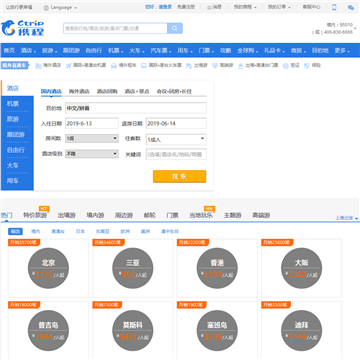360x360 pixels.
Task: Click the airplane icon for 国际·港澳台机票
Action: click(69, 66)
